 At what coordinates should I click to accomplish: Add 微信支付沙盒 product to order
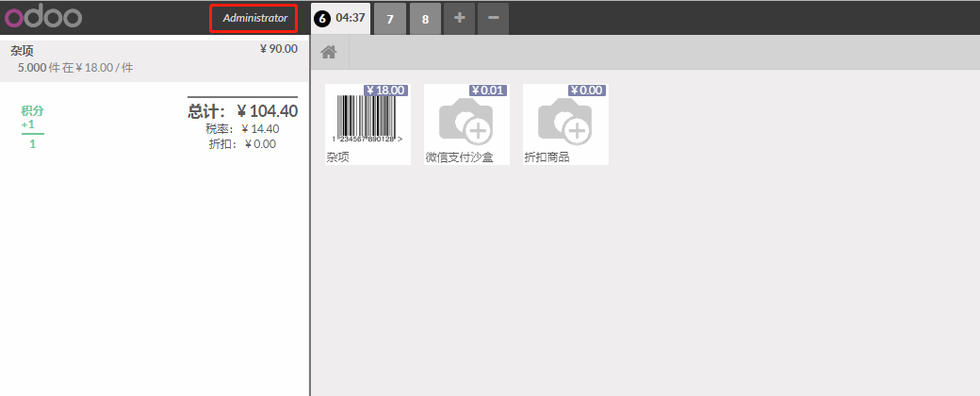pyautogui.click(x=466, y=124)
